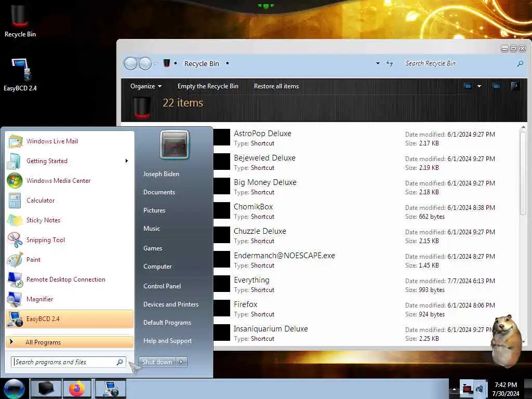Click the Recycle Bin taskbar button

coord(46,389)
